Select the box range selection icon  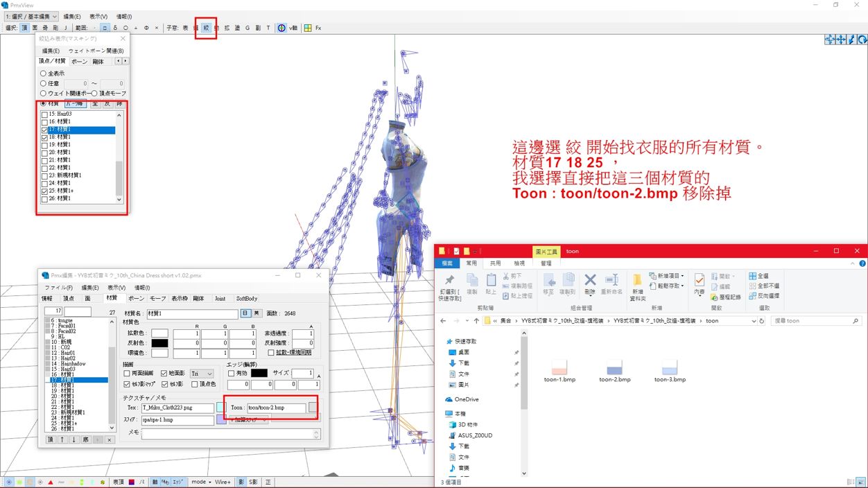(105, 28)
